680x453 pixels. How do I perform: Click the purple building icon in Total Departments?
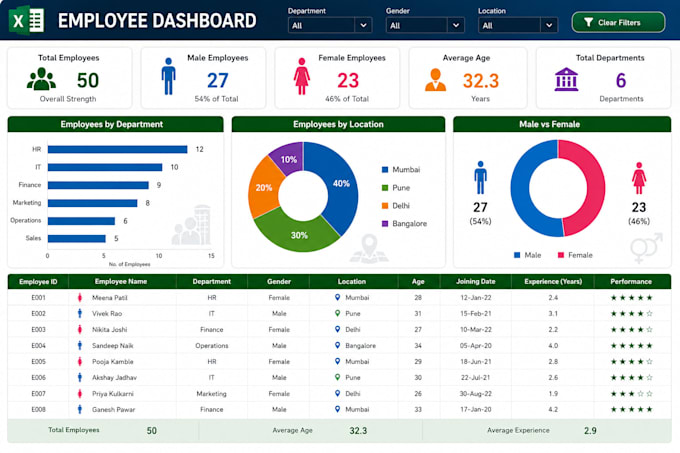566,79
